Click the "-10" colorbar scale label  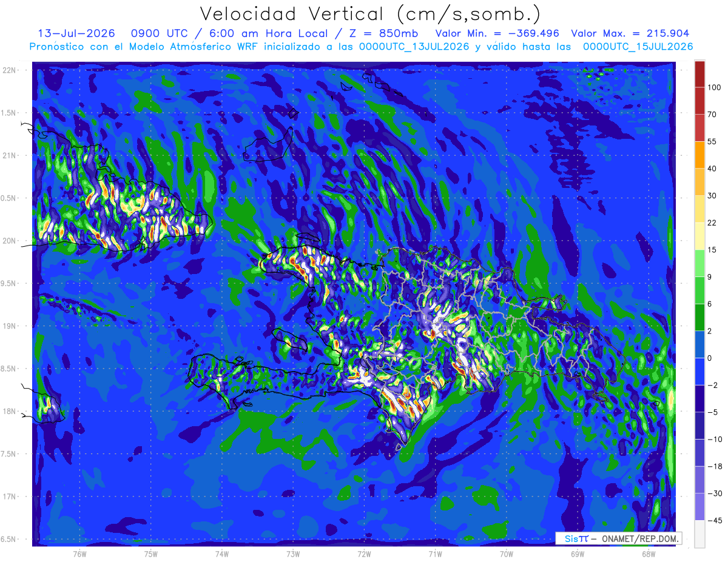coord(714,440)
